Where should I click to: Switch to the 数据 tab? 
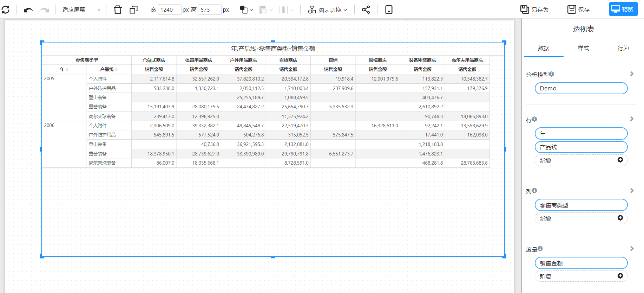pos(544,48)
